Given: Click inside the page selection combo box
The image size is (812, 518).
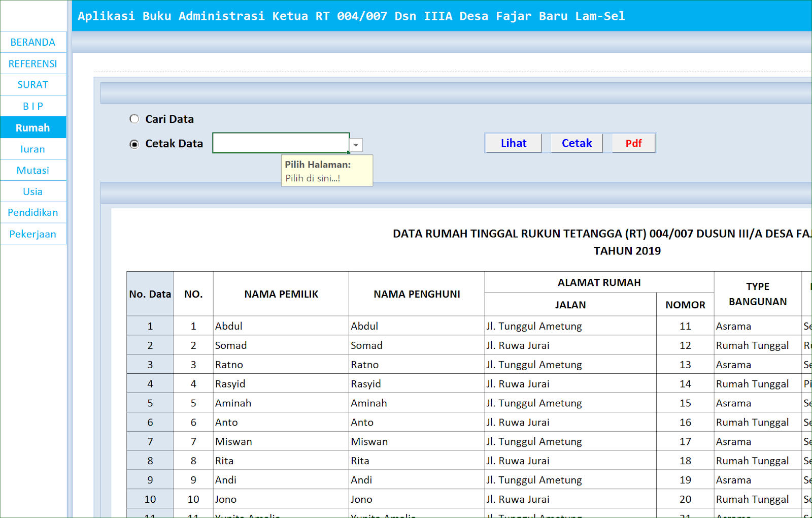Looking at the screenshot, I should click(281, 143).
